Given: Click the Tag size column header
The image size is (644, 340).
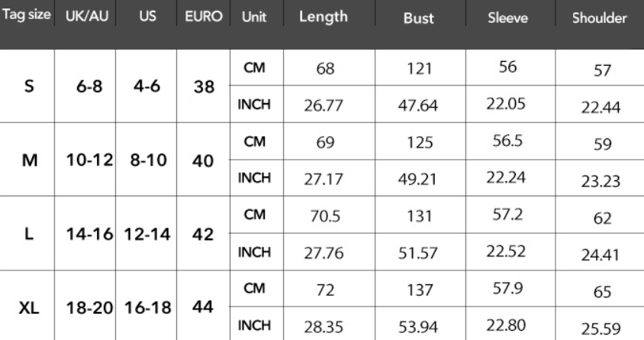Looking at the screenshot, I should (x=27, y=15).
